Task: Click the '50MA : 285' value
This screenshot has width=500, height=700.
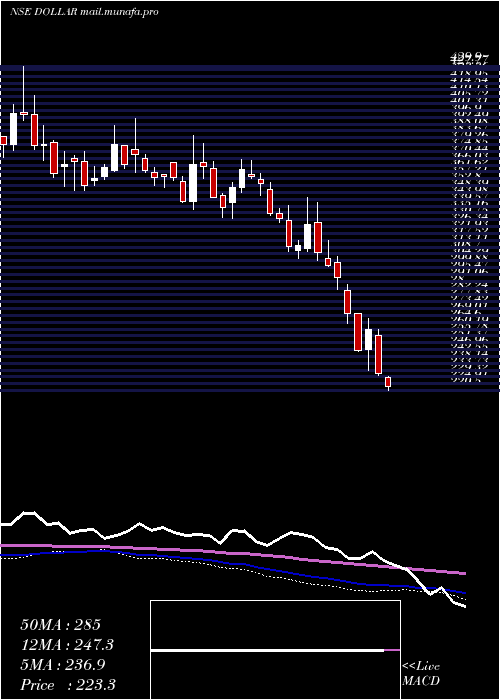Action: pos(61,625)
